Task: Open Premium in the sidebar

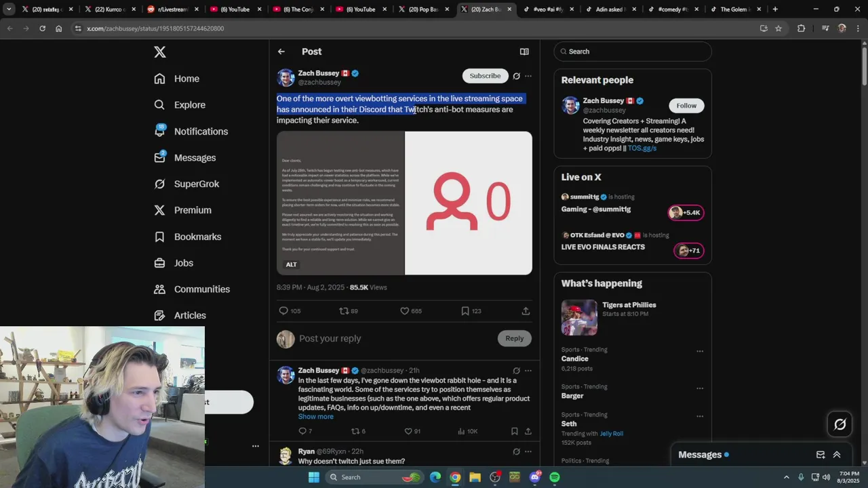Action: pyautogui.click(x=182, y=210)
